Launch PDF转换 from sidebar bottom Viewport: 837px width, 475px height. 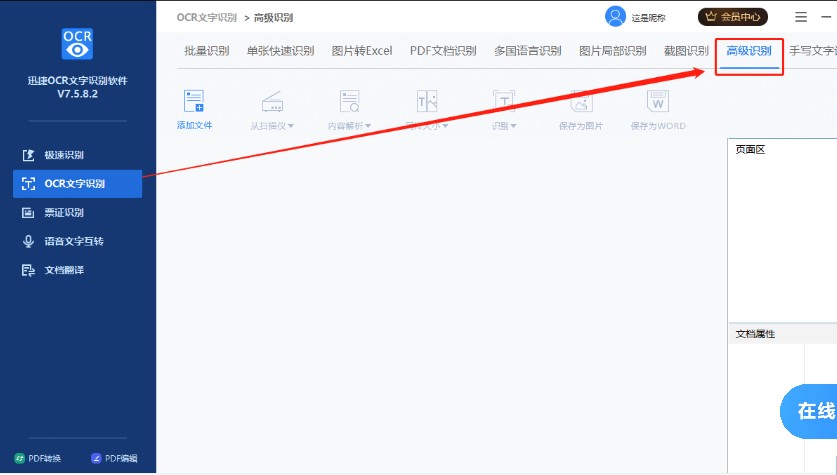click(38, 458)
